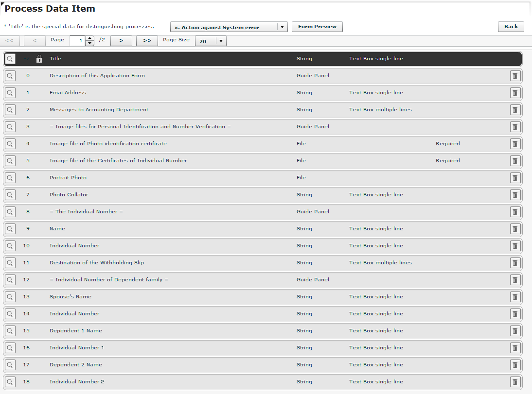This screenshot has height=394, width=532.
Task: Go to the next page with the > button
Action: (121, 41)
